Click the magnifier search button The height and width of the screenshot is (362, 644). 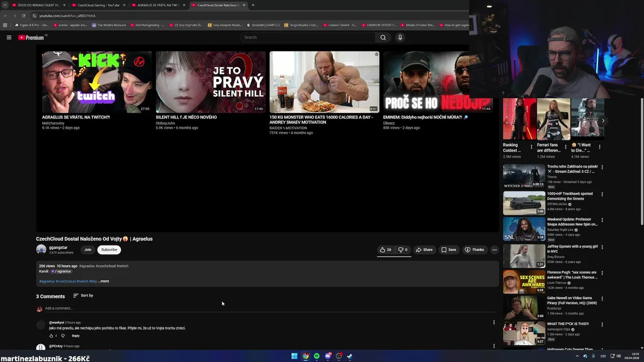point(383,37)
